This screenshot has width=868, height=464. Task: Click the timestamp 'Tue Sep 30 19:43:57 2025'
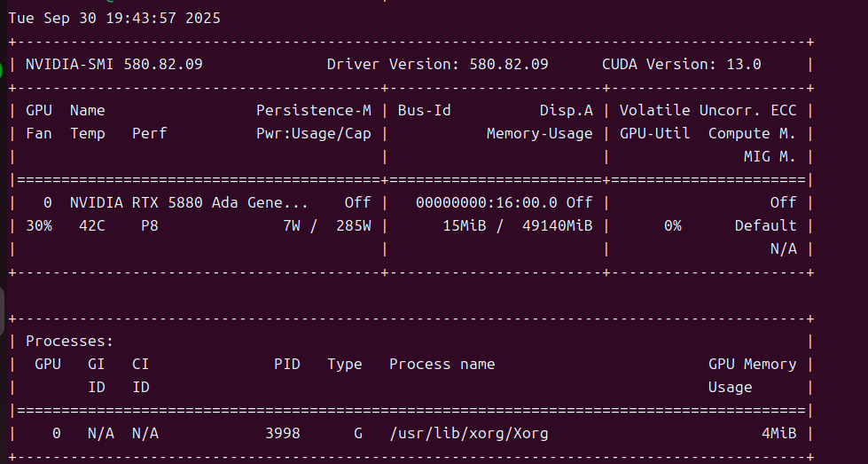tap(114, 19)
